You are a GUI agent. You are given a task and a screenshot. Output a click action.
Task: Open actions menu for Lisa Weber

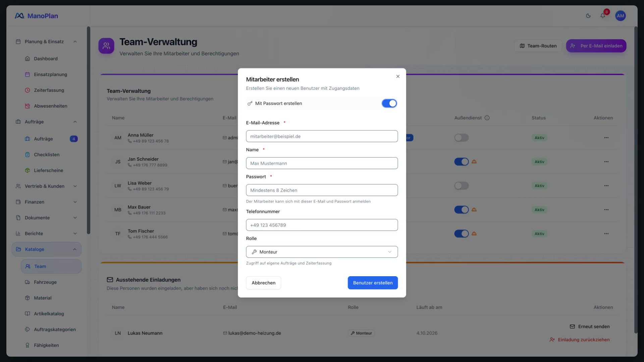[x=606, y=186]
